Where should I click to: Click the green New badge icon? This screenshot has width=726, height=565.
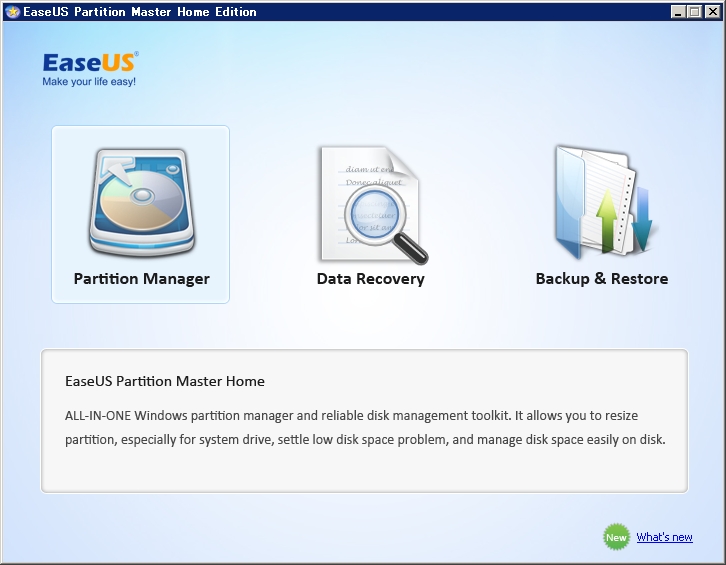point(616,537)
